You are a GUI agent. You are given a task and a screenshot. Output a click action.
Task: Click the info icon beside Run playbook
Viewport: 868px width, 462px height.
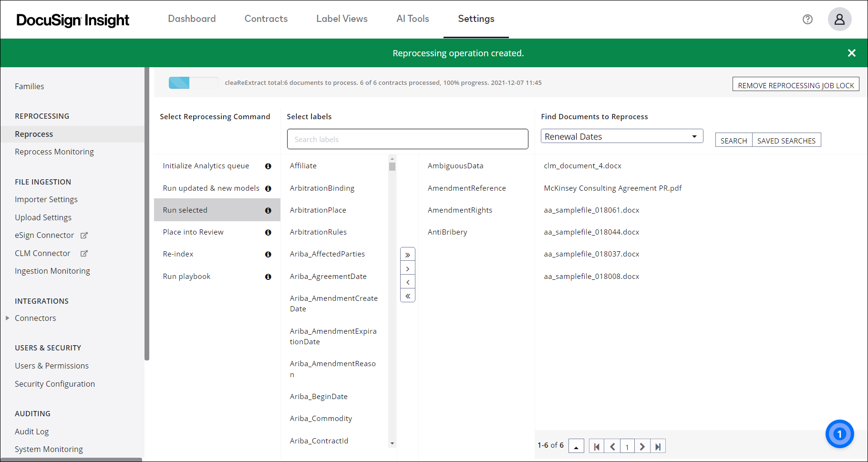pos(269,277)
